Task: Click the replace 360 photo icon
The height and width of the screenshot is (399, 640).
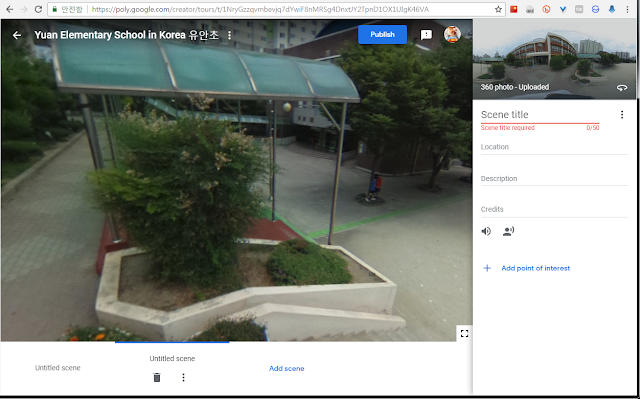Action: tap(622, 87)
